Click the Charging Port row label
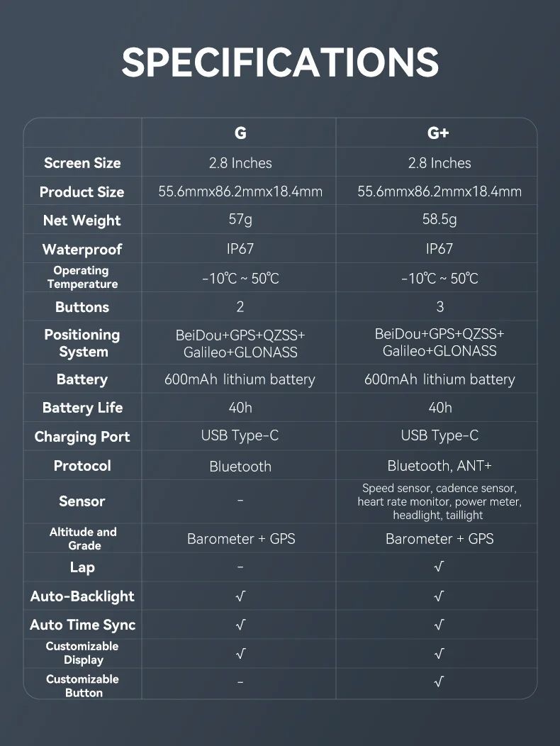This screenshot has width=560, height=746. 82,437
